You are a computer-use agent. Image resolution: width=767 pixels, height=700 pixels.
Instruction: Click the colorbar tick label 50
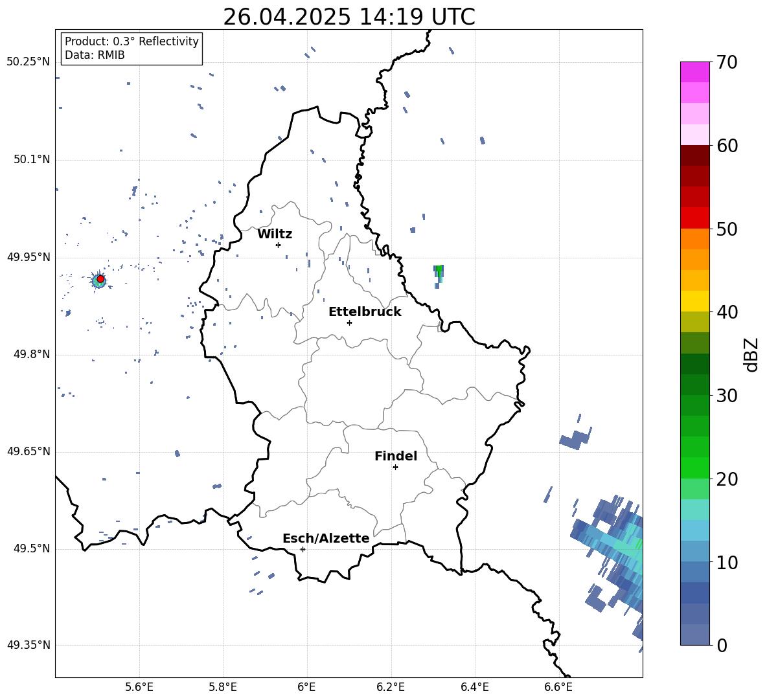(x=727, y=229)
